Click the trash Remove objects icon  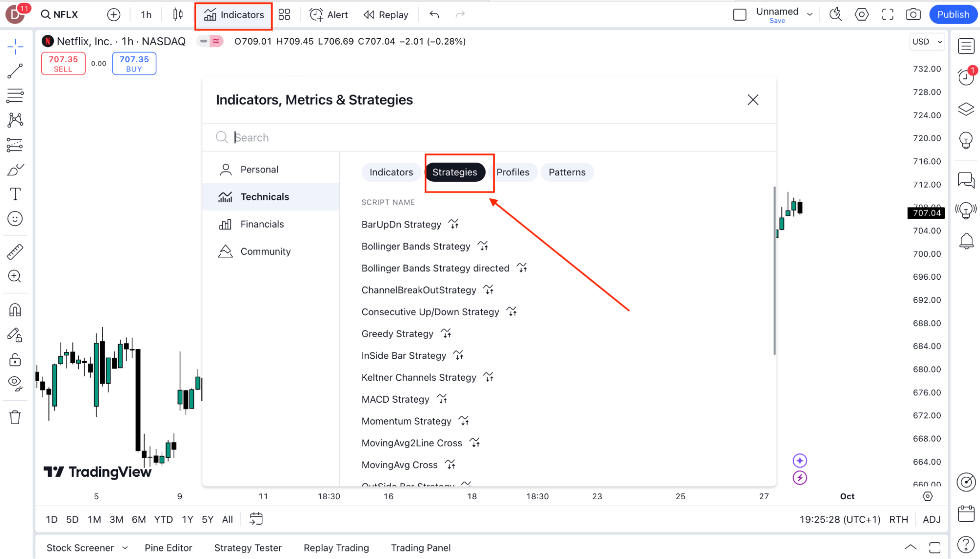point(15,417)
